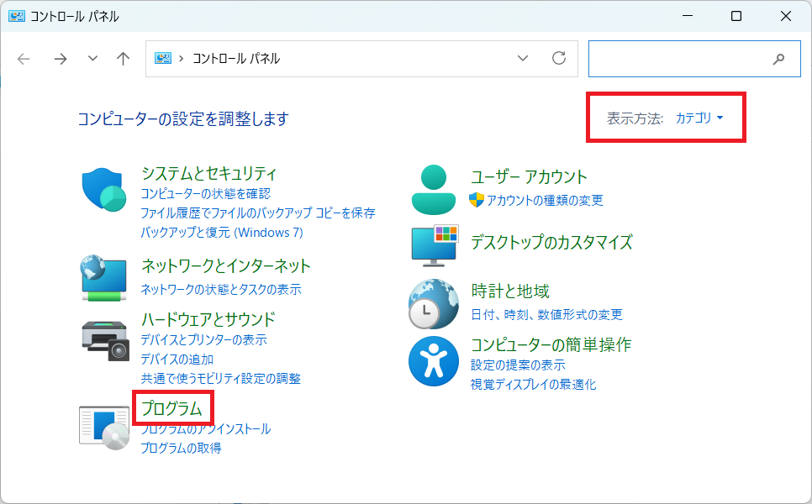Click アカウントの種類の変更 link
Image resolution: width=812 pixels, height=504 pixels.
pos(544,201)
